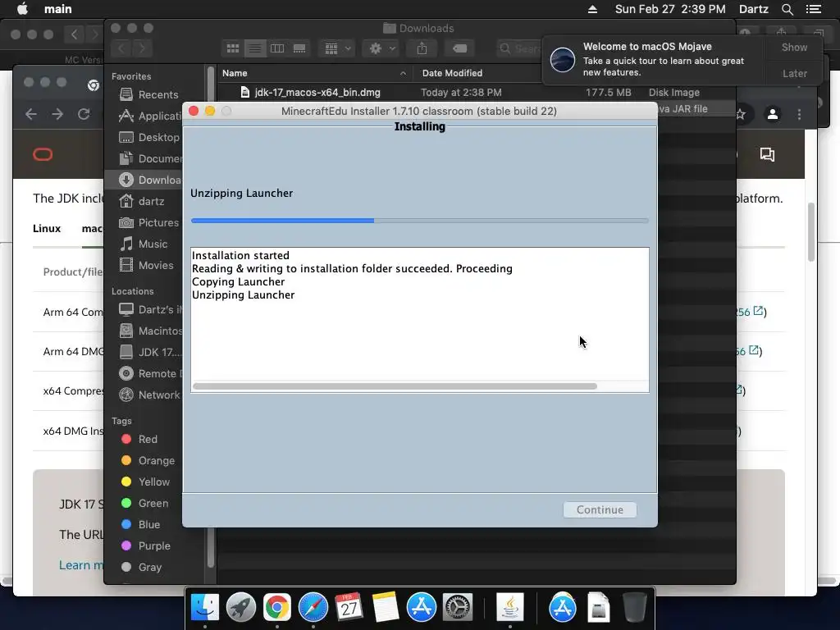The height and width of the screenshot is (630, 840).
Task: Open Chrome's three-dot menu
Action: (799, 114)
